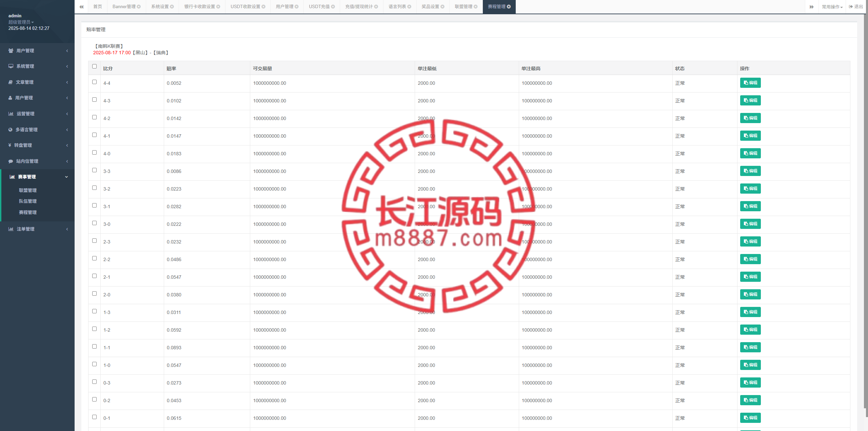The height and width of the screenshot is (431, 868).
Task: Select the match date 2025-08-17 17:00 text
Action: [x=112, y=53]
